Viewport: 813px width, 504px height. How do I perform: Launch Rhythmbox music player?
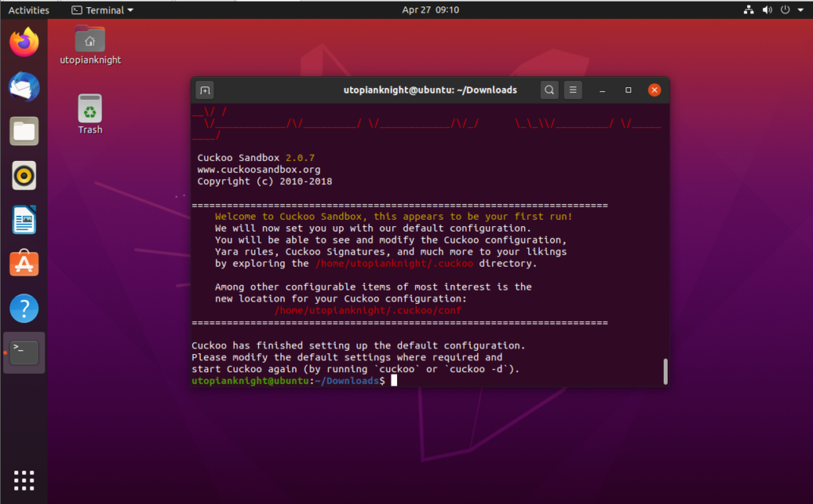click(23, 175)
